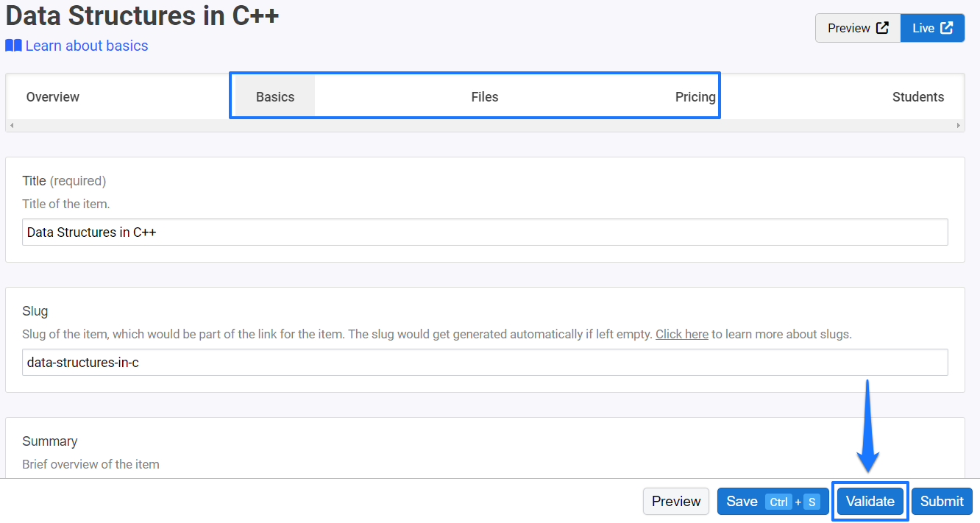Screen dimensions: 980x523
Task: Click the book icon beside Learn about basics
Action: pos(13,46)
